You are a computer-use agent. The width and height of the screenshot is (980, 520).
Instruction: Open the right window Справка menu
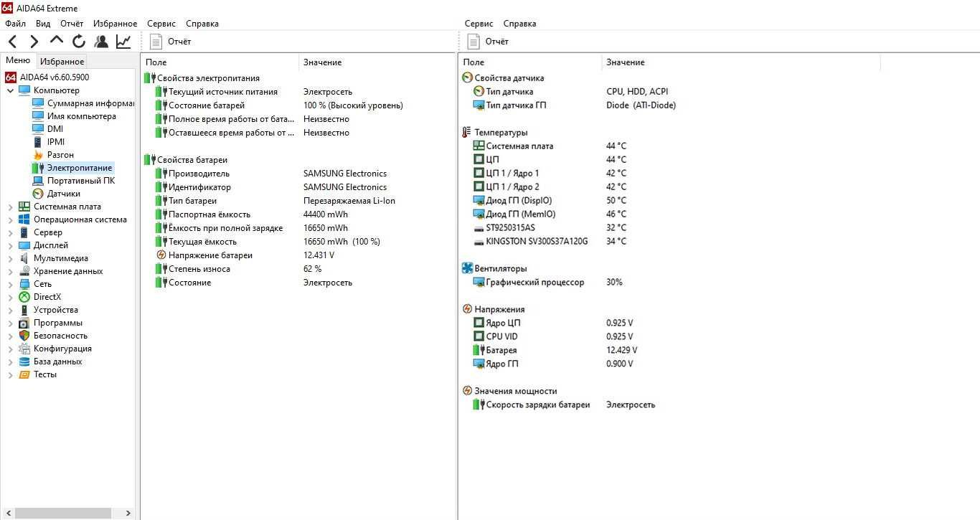tap(520, 24)
